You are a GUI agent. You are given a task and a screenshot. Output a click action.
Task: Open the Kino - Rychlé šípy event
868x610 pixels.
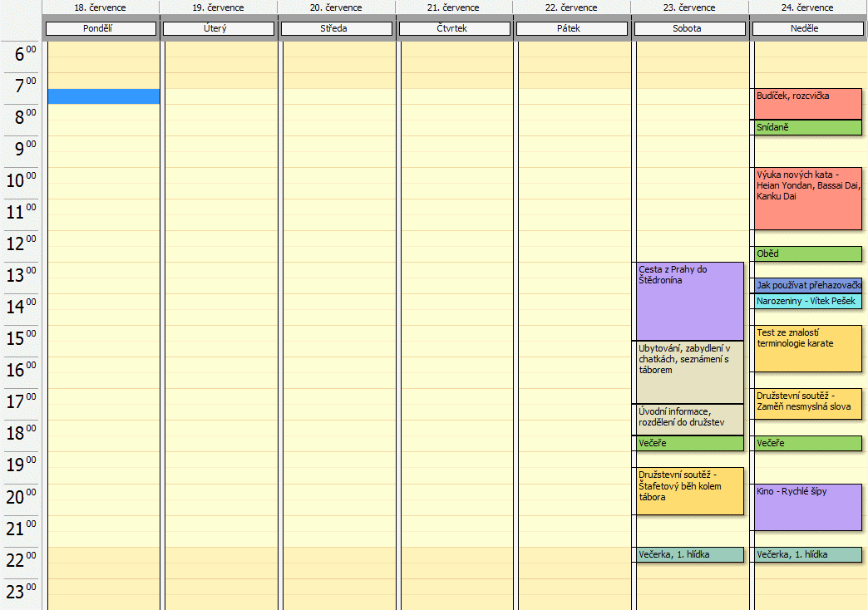(x=806, y=507)
